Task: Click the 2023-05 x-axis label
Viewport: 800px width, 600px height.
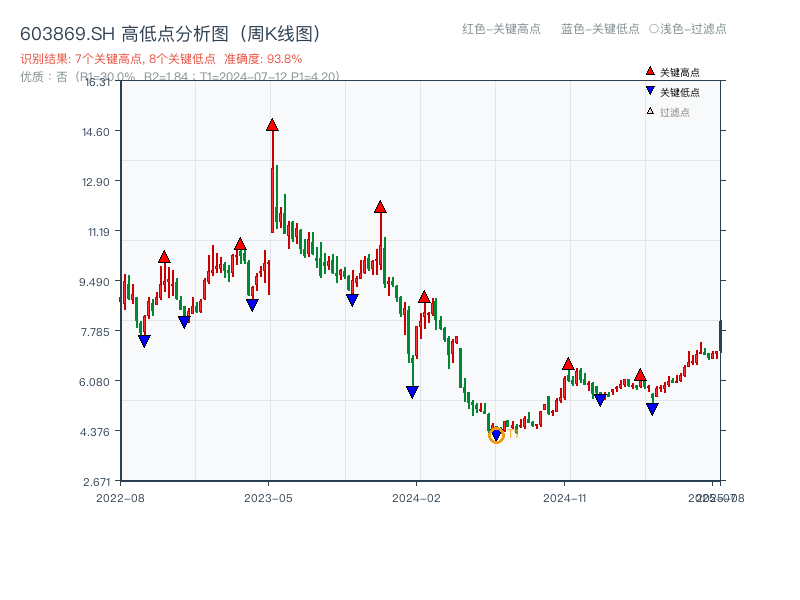Action: 268,498
